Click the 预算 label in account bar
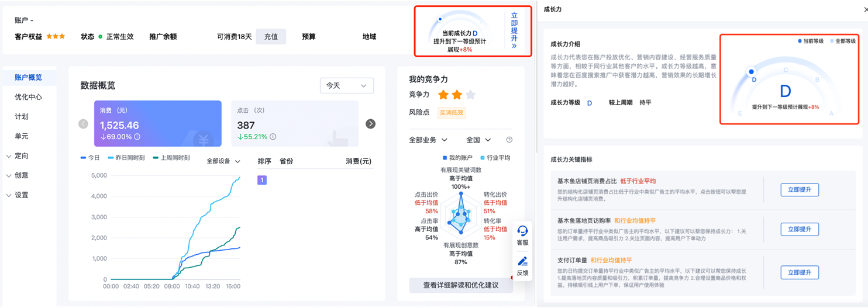The width and height of the screenshot is (868, 308). coord(309,36)
